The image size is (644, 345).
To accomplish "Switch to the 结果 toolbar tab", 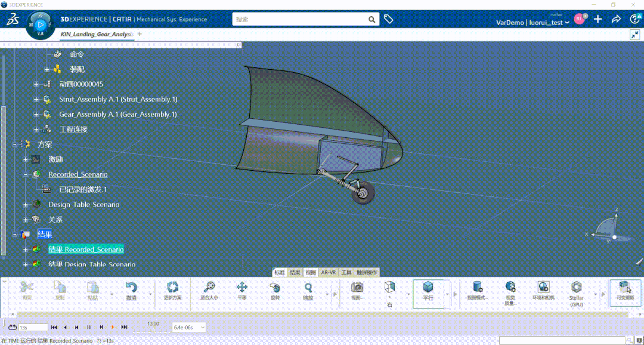I will click(295, 273).
